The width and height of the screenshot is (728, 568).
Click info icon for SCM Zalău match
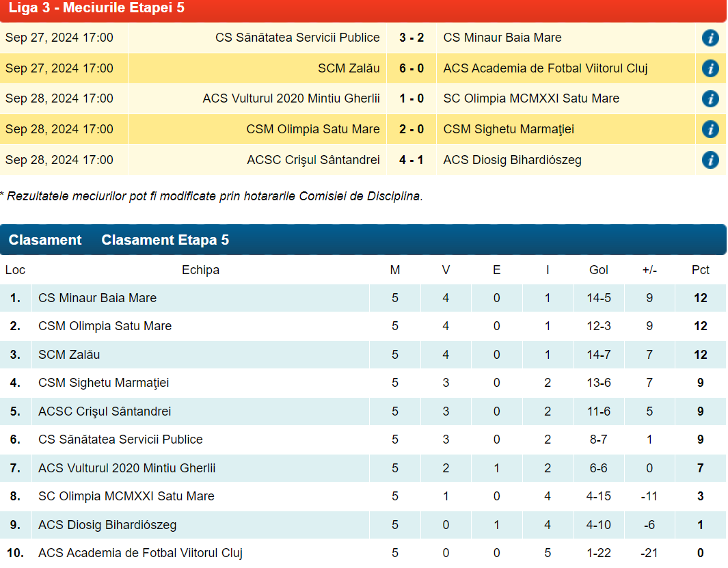point(710,68)
